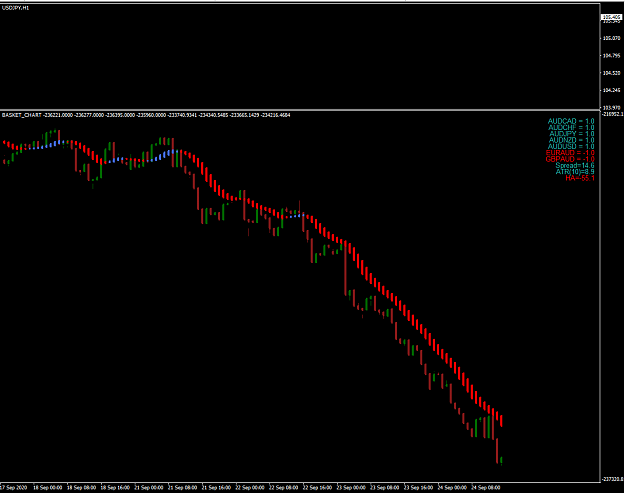The height and width of the screenshot is (493, 625).
Task: Click the 24 Sep 00:00 time label
Action: pyautogui.click(x=452, y=487)
